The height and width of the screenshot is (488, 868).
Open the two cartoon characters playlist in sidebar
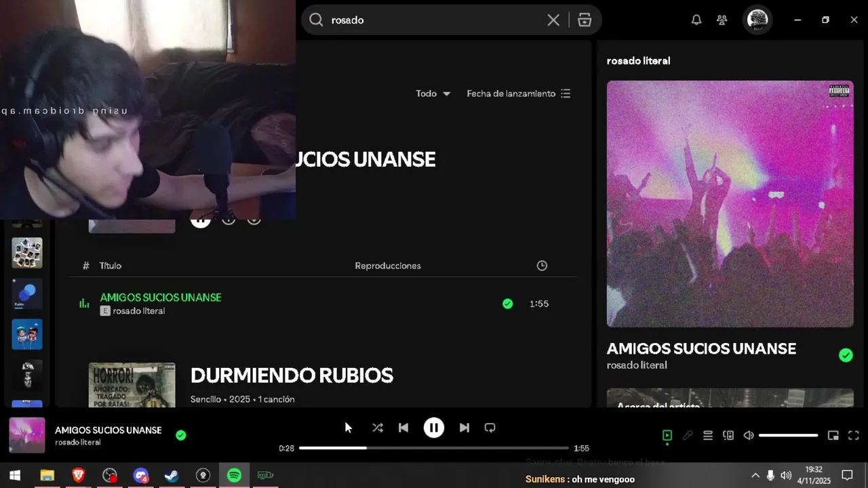click(27, 334)
